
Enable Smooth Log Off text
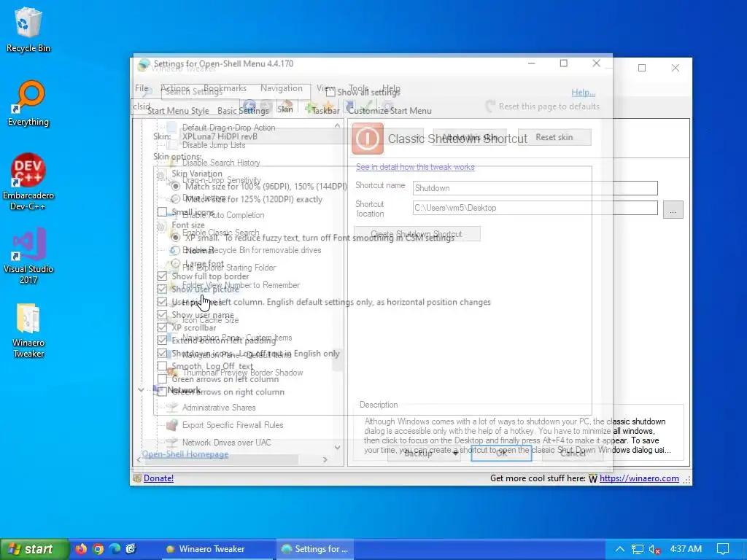point(162,366)
